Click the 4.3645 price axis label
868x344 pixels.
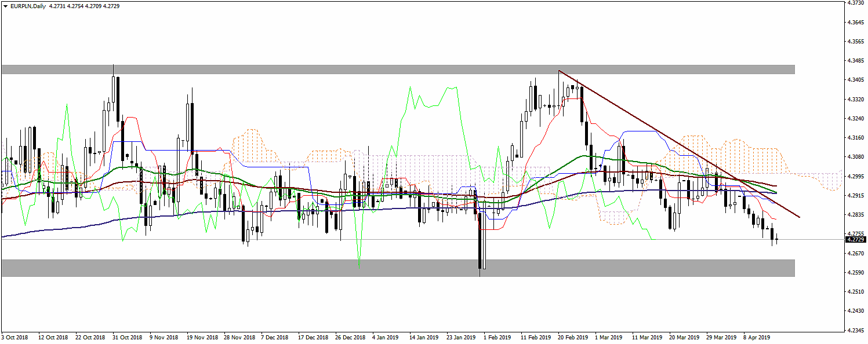[856, 23]
